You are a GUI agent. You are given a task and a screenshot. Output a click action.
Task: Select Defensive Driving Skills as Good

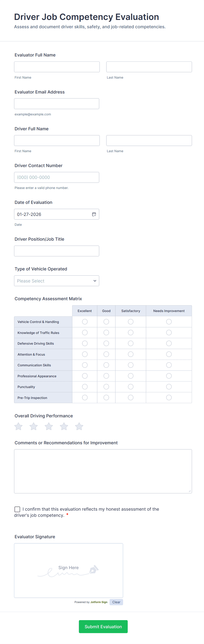[106, 343]
